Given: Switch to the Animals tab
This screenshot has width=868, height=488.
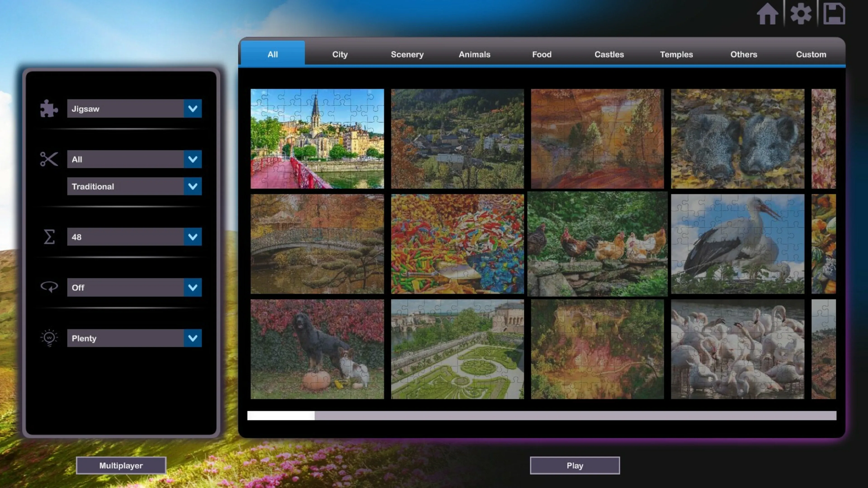Looking at the screenshot, I should click(x=474, y=54).
